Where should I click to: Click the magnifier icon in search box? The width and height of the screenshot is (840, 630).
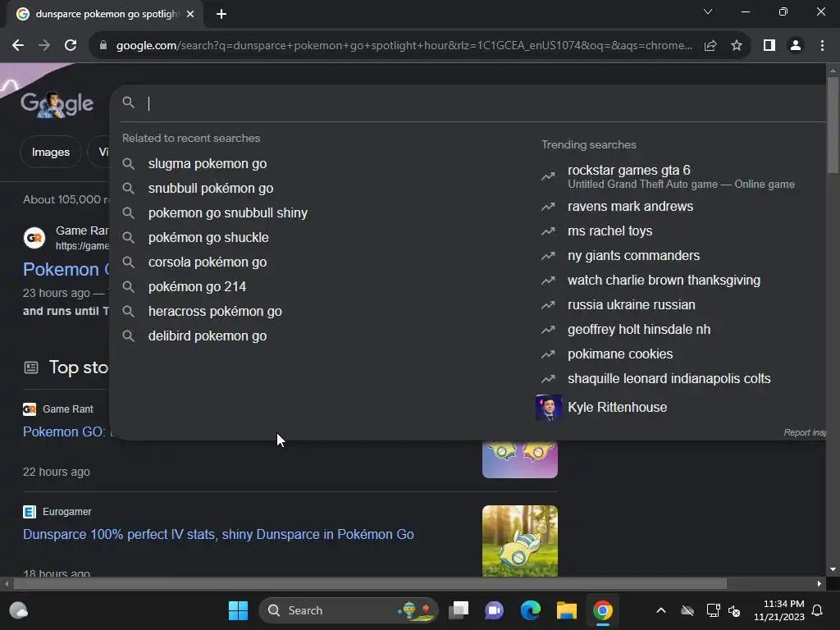pos(128,103)
